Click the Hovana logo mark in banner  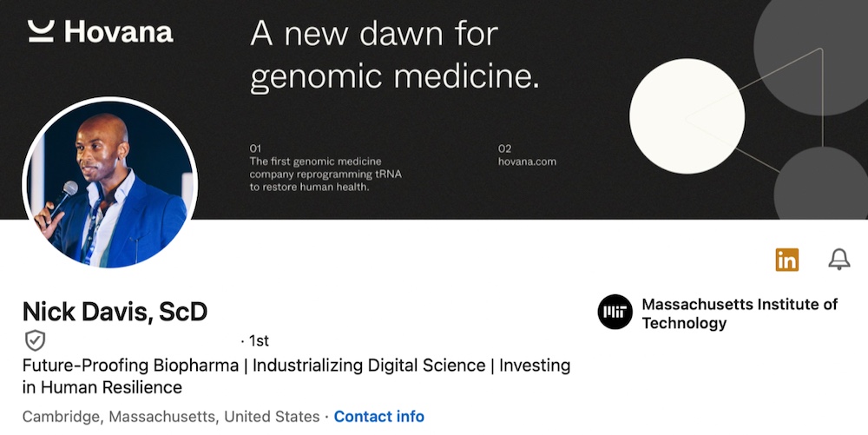[42, 32]
